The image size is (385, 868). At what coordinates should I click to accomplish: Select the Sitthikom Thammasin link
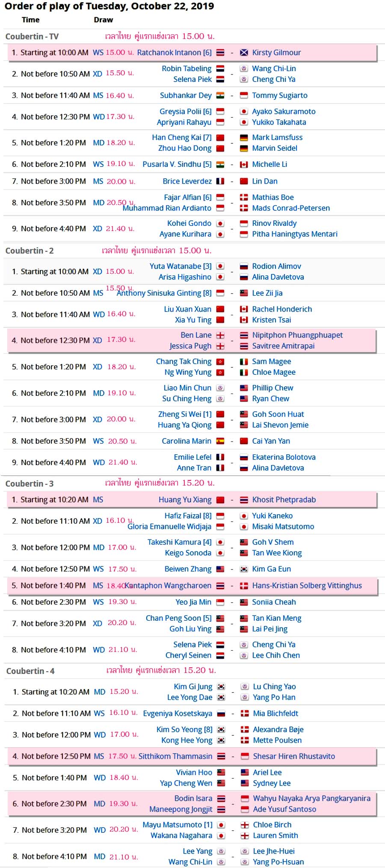click(175, 756)
